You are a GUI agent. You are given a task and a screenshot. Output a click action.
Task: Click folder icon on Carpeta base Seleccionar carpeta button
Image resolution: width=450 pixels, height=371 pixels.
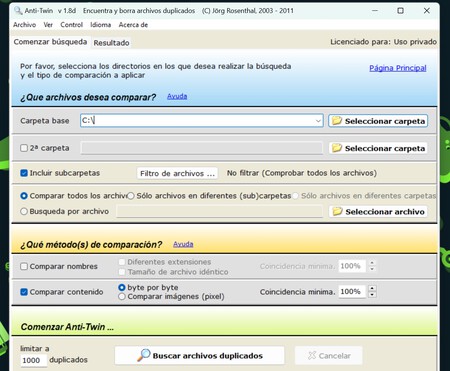pyautogui.click(x=337, y=121)
